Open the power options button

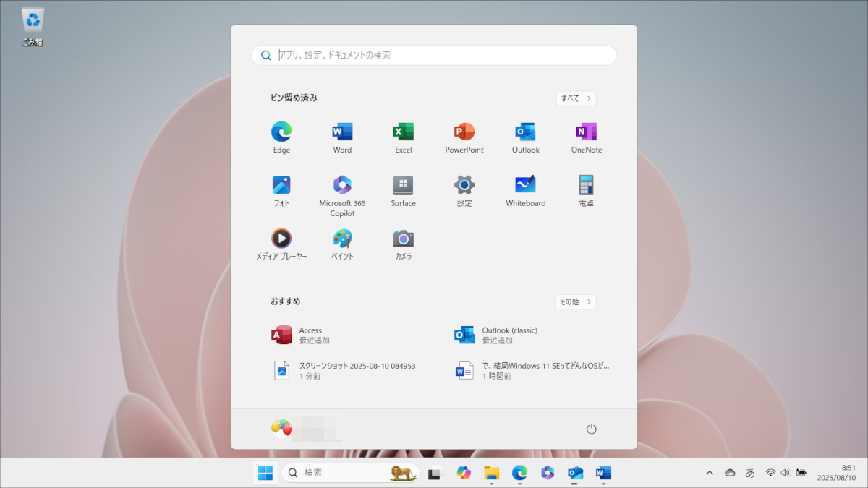pyautogui.click(x=592, y=429)
